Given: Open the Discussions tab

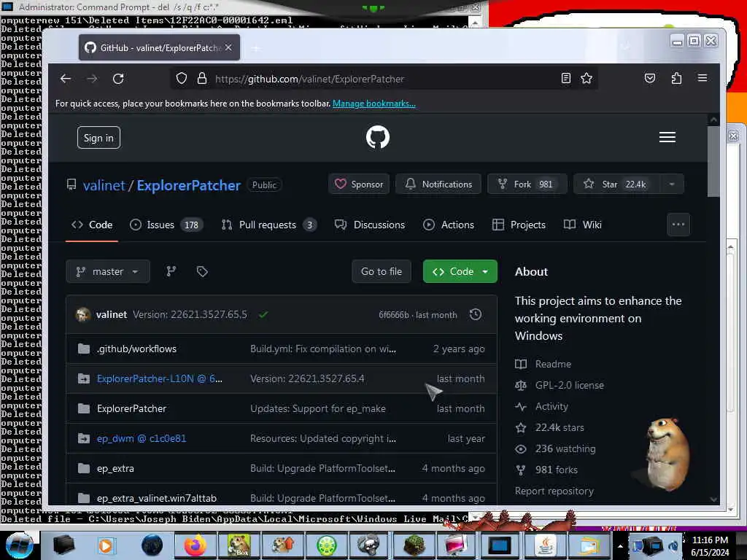Looking at the screenshot, I should click(x=370, y=225).
